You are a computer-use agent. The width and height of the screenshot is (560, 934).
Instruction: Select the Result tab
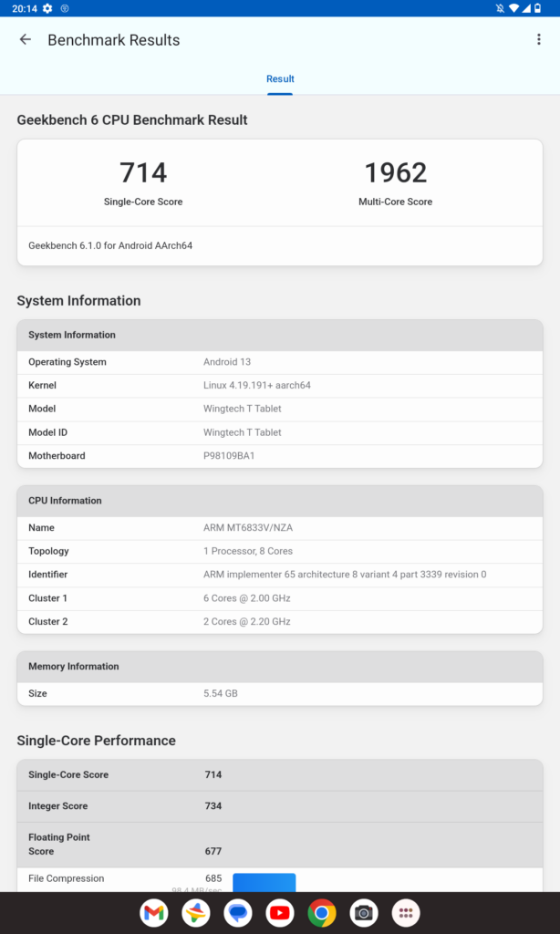point(280,79)
